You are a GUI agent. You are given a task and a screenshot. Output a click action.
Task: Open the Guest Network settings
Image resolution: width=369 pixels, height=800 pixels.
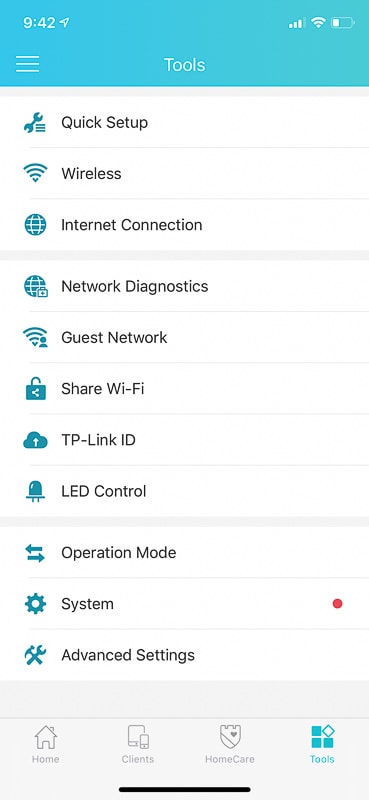184,337
